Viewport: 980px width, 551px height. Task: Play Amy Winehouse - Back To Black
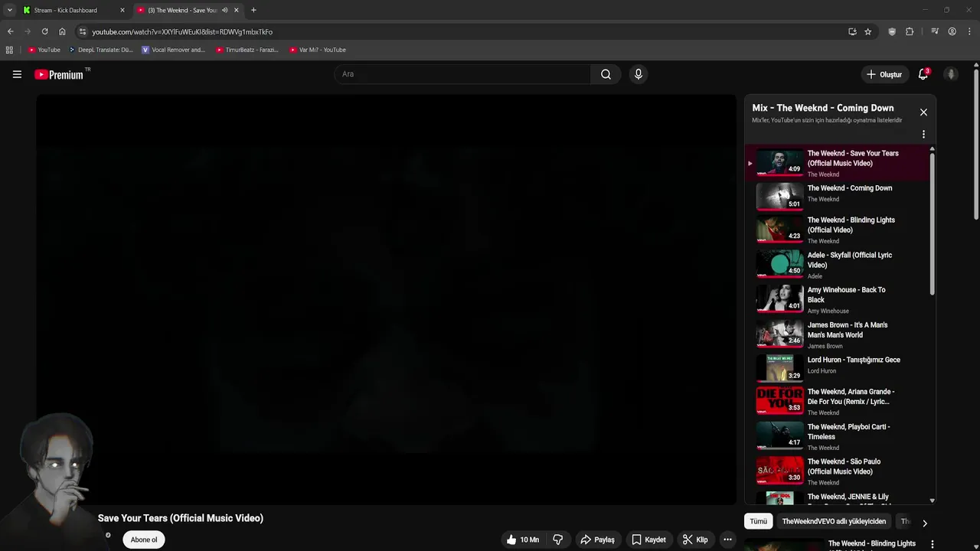(838, 300)
